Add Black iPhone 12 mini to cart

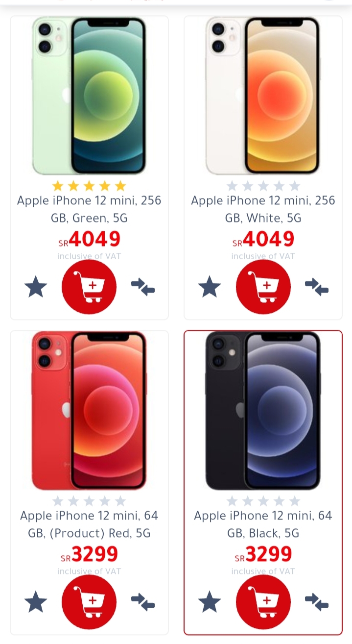263,602
